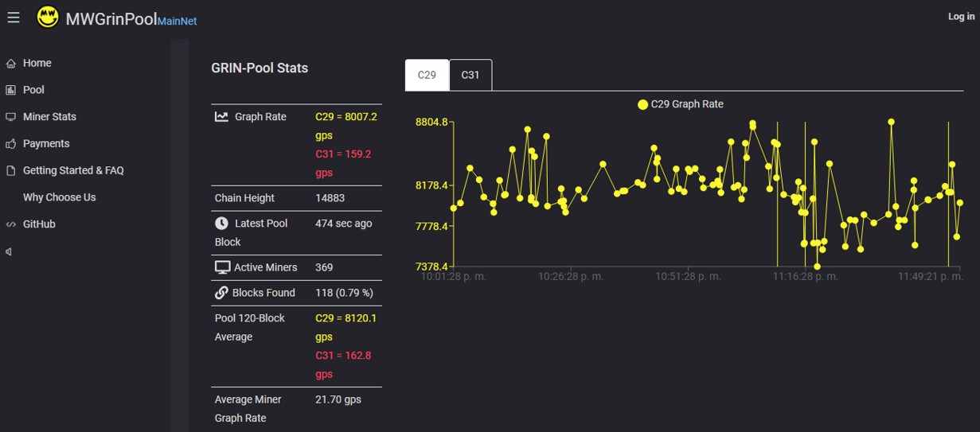Click the '21.70 gps' average miner value
980x432 pixels.
coord(338,399)
